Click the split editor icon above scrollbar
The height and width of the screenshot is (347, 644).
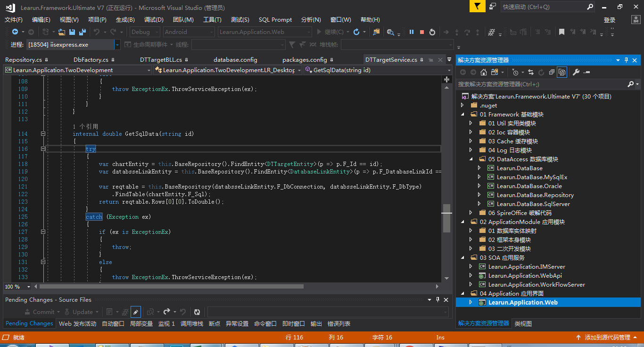click(x=446, y=79)
